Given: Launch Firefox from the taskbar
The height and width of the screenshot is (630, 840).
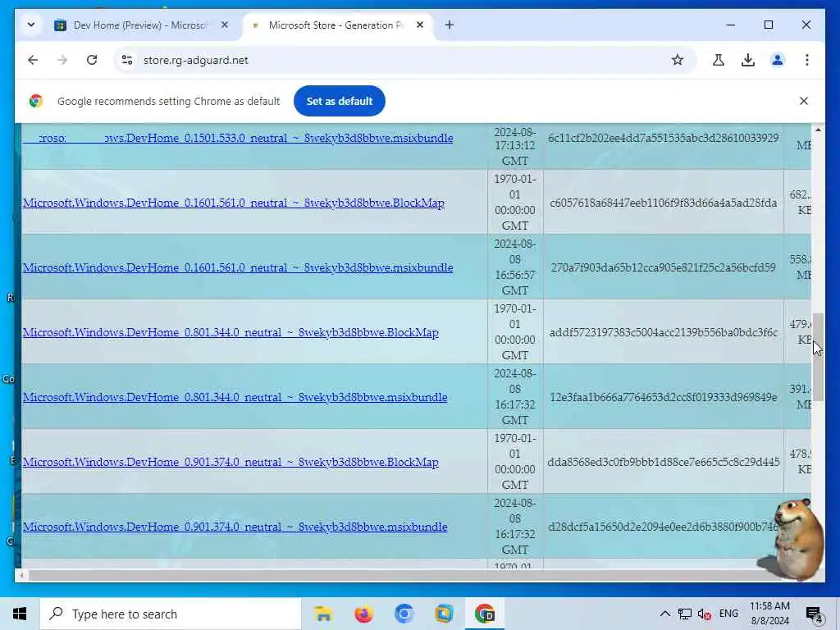Looking at the screenshot, I should [x=363, y=614].
